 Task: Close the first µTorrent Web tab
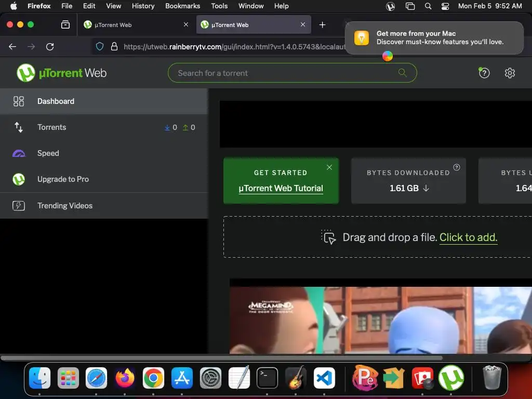point(186,24)
